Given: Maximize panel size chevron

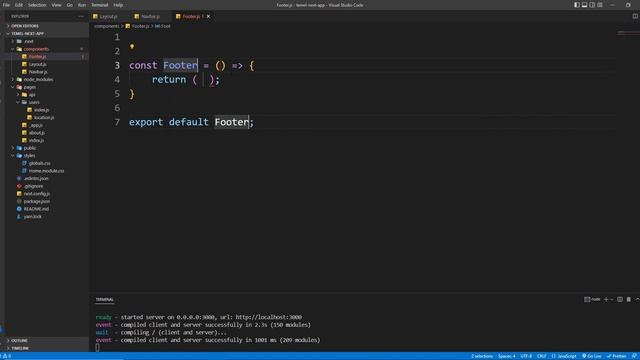Looking at the screenshot, I should click(x=637, y=300).
